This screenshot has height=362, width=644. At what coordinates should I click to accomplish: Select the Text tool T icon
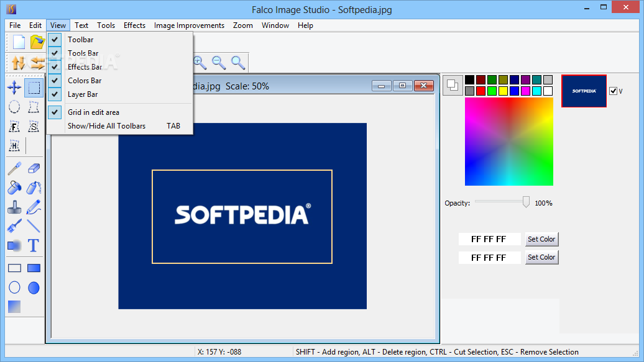[34, 246]
